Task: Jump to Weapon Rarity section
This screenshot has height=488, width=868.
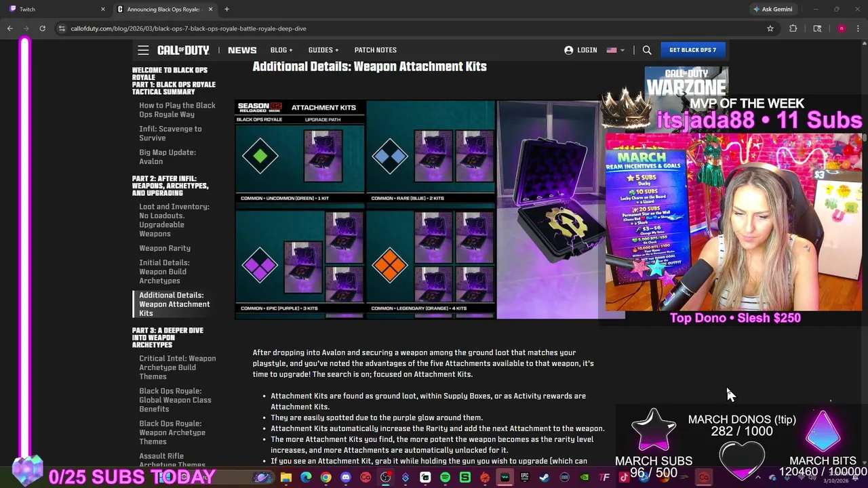Action: [x=165, y=248]
